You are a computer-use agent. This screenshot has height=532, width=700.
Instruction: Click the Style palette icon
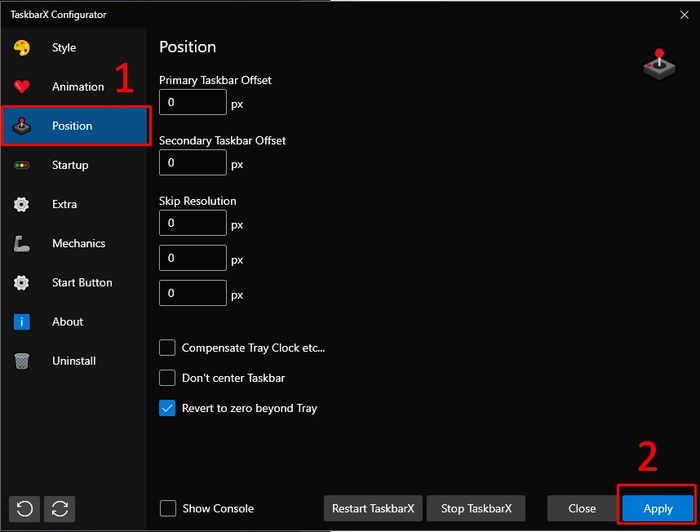pos(21,47)
